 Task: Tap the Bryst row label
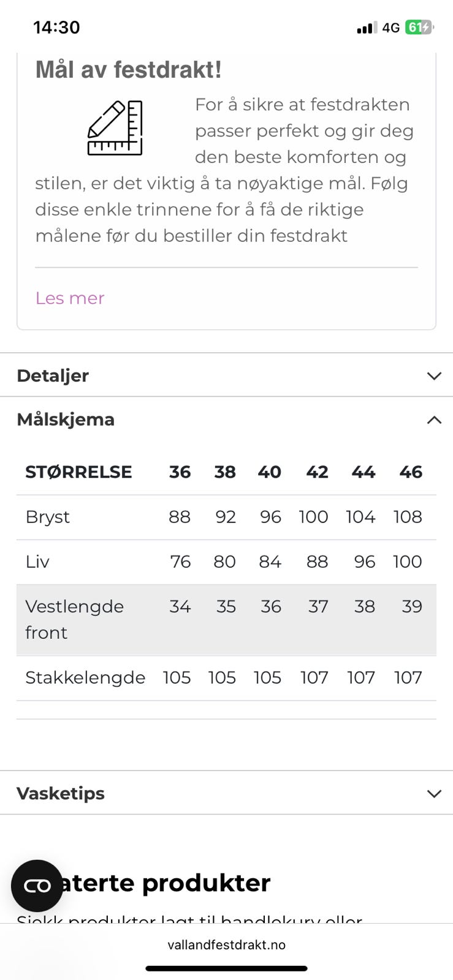[48, 517]
